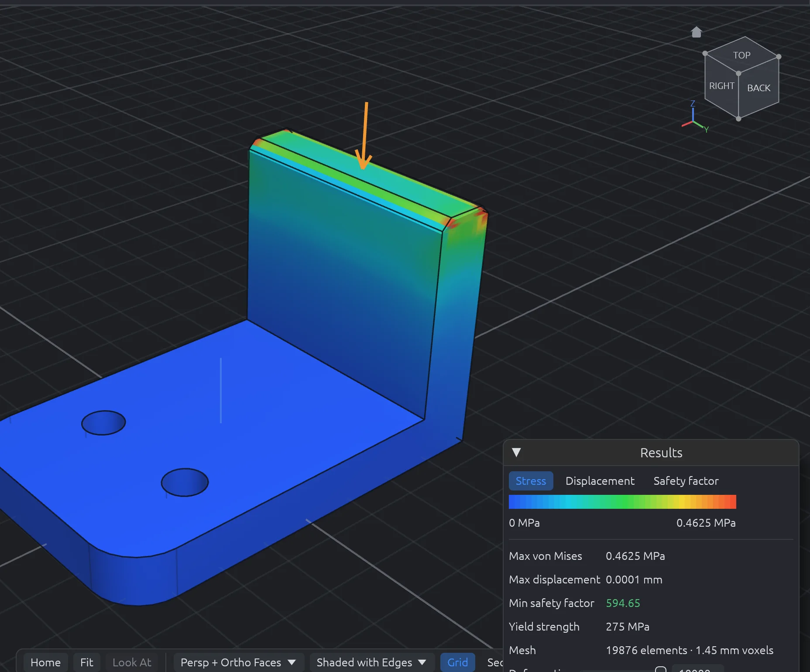Open the Shaded with Edges dropdown
Viewport: 810px width, 672px height.
point(371,662)
